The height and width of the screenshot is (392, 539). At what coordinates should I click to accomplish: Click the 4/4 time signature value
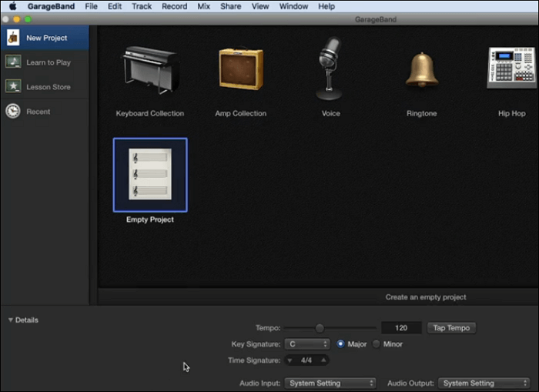click(306, 360)
